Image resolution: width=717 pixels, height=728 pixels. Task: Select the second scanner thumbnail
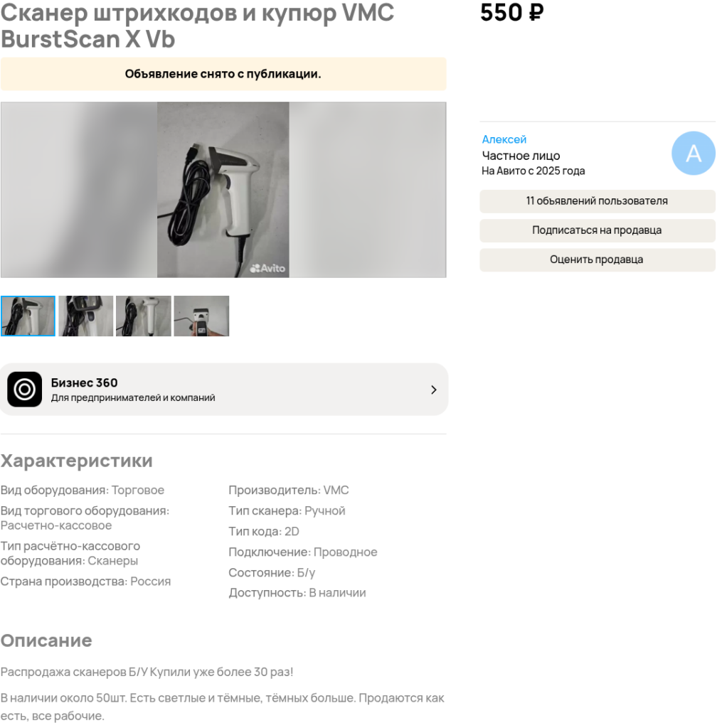pos(86,316)
